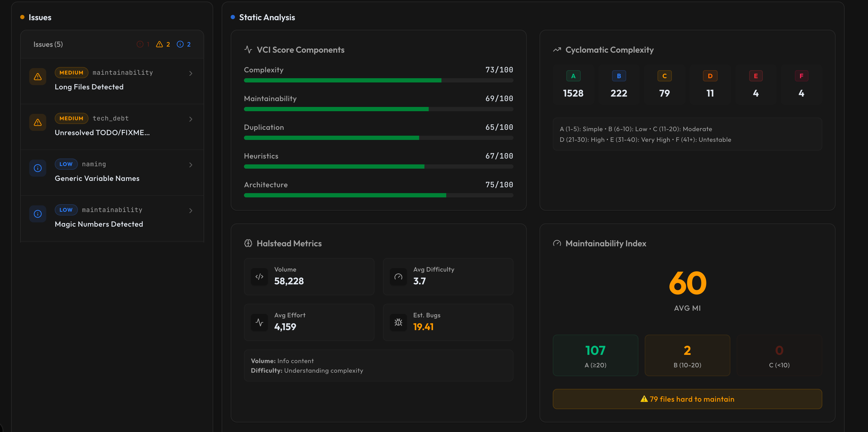Click the 79 files hard to maintain banner
The height and width of the screenshot is (432, 868).
687,399
